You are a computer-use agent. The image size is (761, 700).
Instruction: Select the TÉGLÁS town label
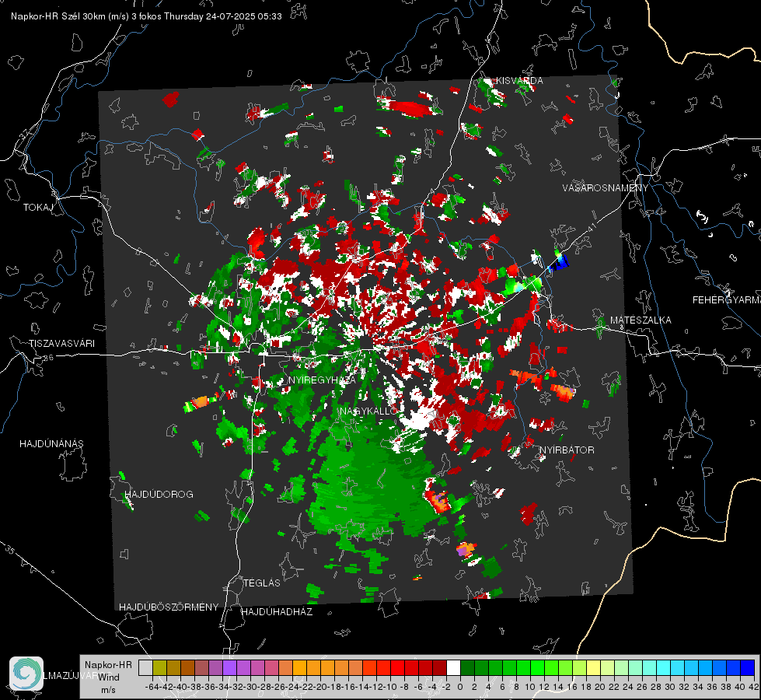click(262, 583)
